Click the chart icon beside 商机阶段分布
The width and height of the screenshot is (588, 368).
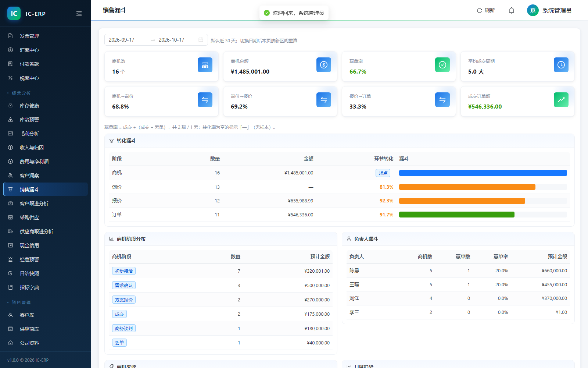pyautogui.click(x=111, y=239)
